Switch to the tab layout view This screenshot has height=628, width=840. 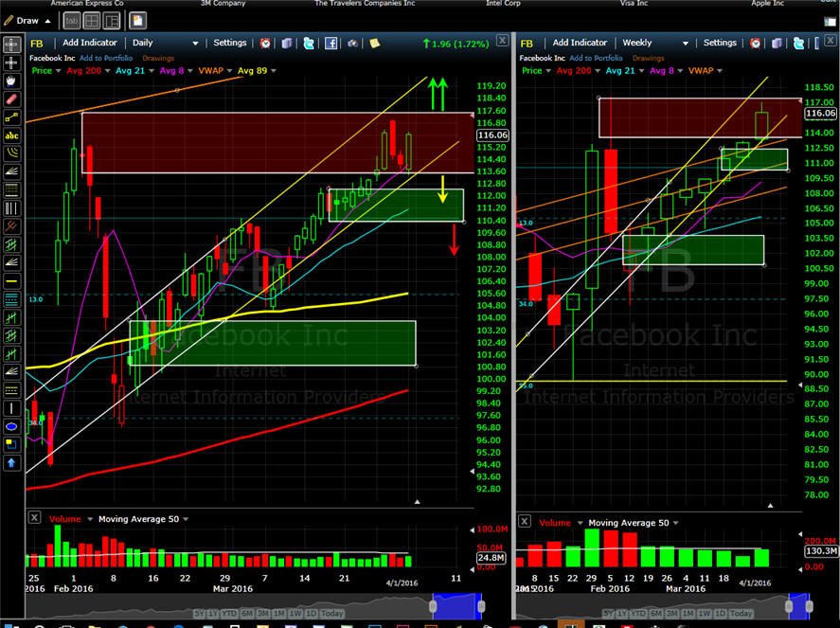click(x=72, y=21)
